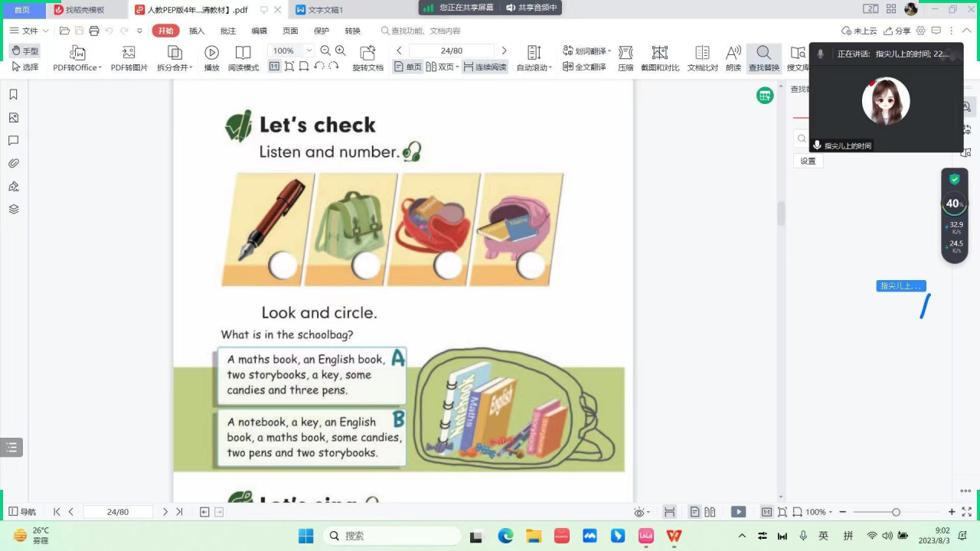Click the 设置 button in search panel
This screenshot has width=980, height=551.
click(808, 161)
